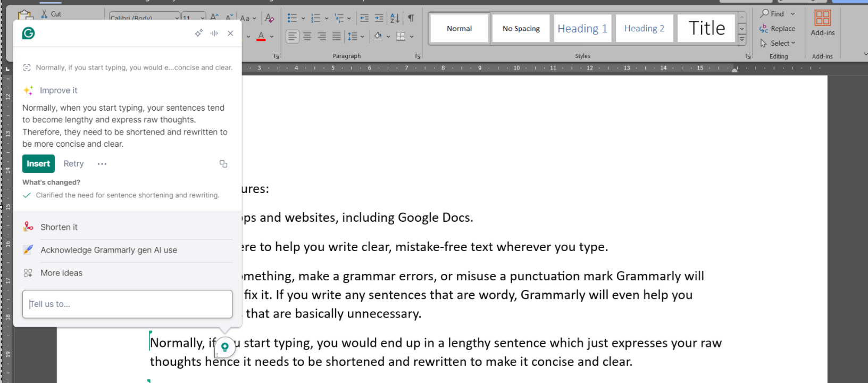Select the Shorten it option
868x383 pixels.
59,227
